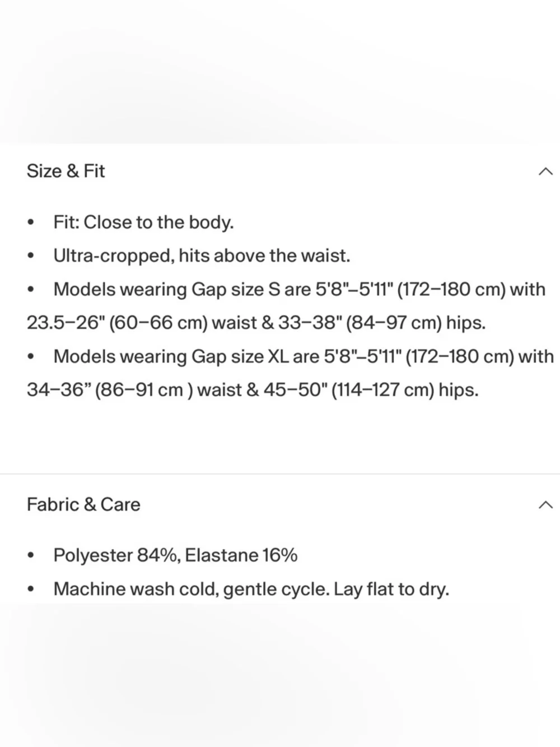Click the 'Models wearing Gap size XL' line

tap(303, 357)
